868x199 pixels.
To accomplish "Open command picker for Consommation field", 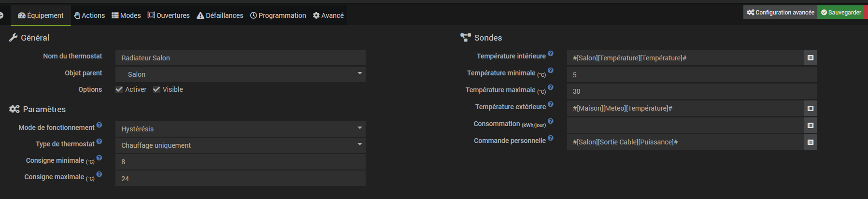I will (810, 125).
